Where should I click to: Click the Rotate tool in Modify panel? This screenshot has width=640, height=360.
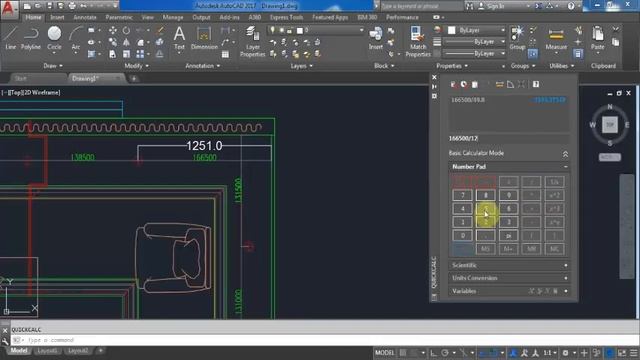(126, 30)
